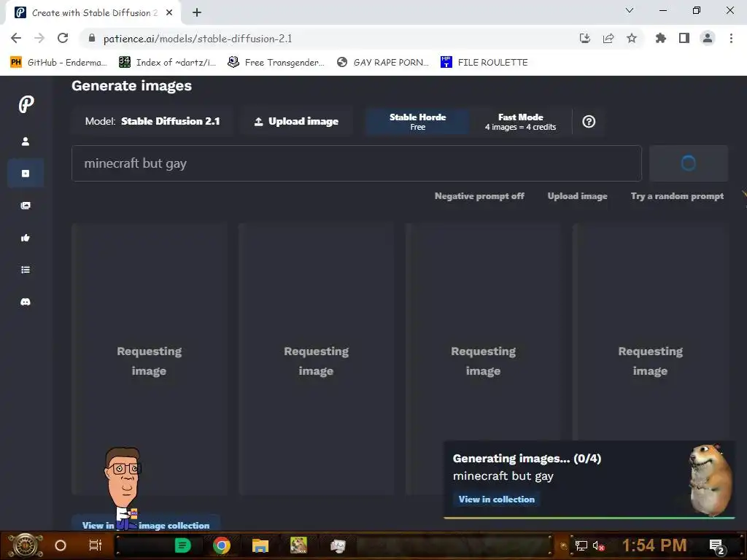This screenshot has height=560, width=747.
Task: Click the help question mark icon
Action: coord(589,122)
